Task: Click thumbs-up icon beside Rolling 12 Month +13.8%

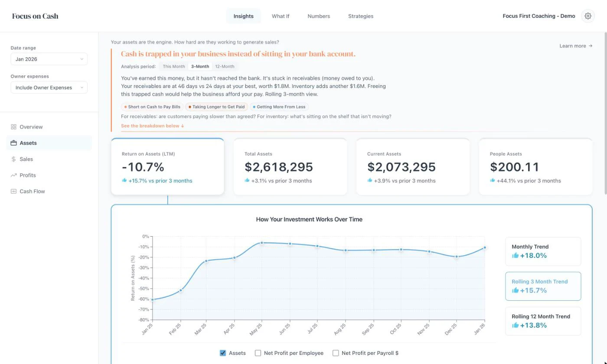Action: 515,325
